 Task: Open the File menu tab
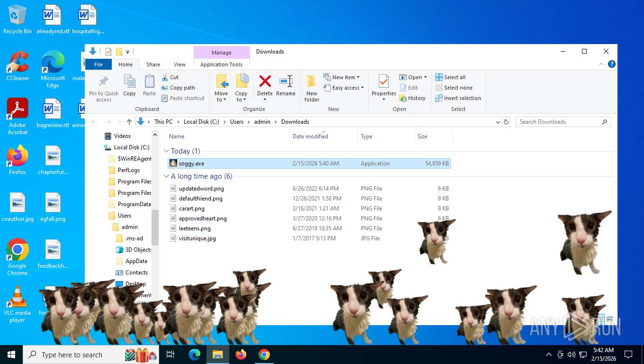tap(98, 64)
